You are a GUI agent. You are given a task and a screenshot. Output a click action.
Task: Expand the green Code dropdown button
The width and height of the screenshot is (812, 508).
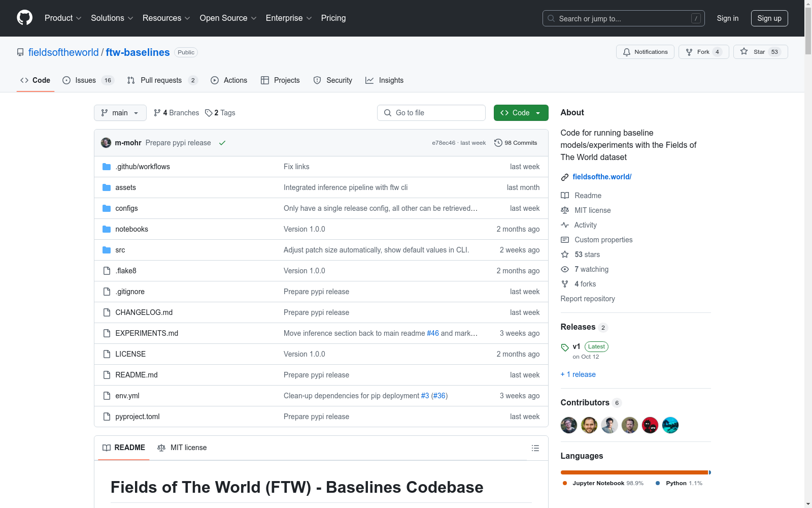tap(521, 113)
